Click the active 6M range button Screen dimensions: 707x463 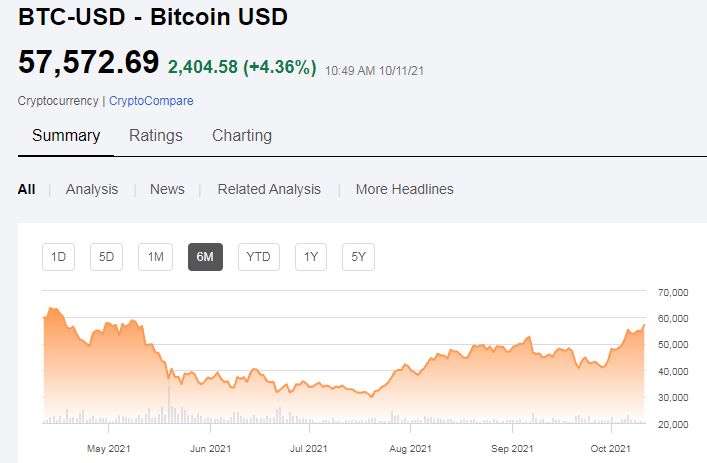(205, 257)
